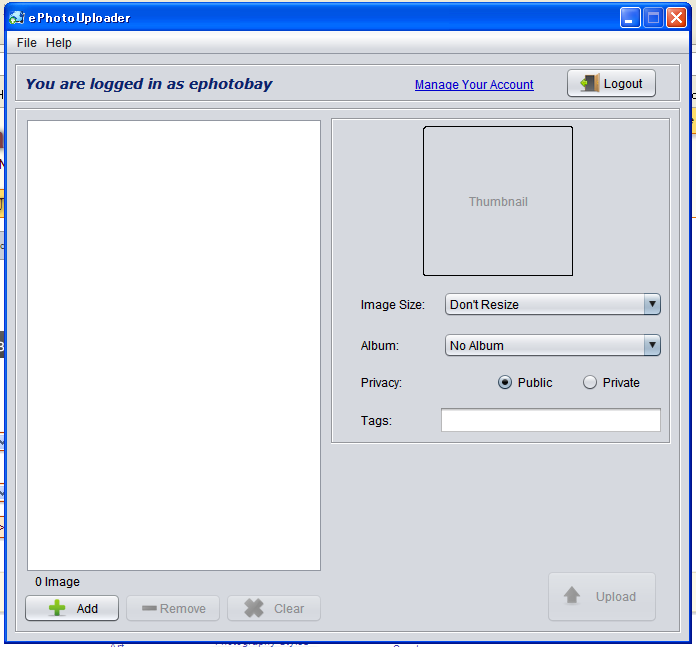Choose the Private privacy option
The width and height of the screenshot is (696, 647).
590,382
